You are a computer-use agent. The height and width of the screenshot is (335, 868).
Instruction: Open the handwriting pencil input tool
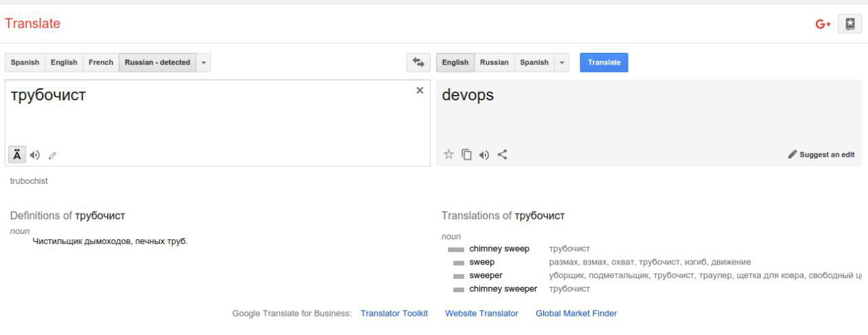point(52,155)
